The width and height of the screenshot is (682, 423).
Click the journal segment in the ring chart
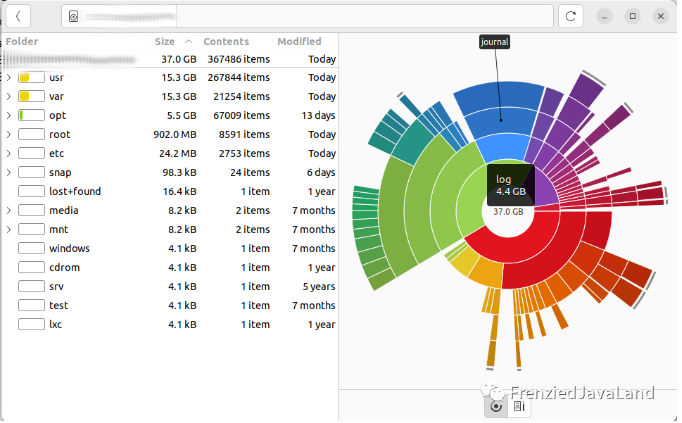[x=501, y=120]
